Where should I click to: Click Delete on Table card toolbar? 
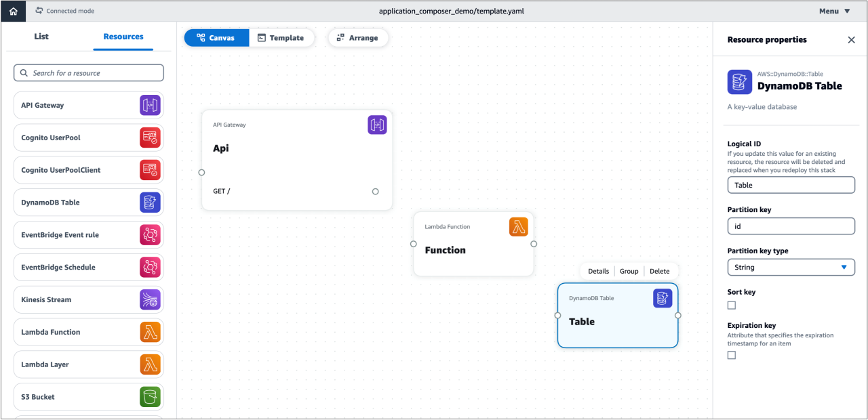tap(660, 271)
